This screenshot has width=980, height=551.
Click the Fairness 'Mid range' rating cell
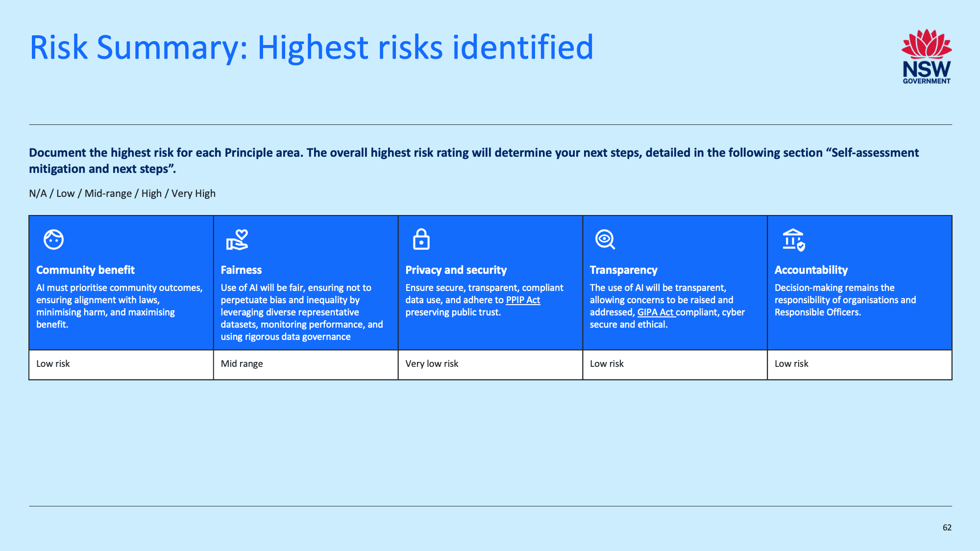242,363
